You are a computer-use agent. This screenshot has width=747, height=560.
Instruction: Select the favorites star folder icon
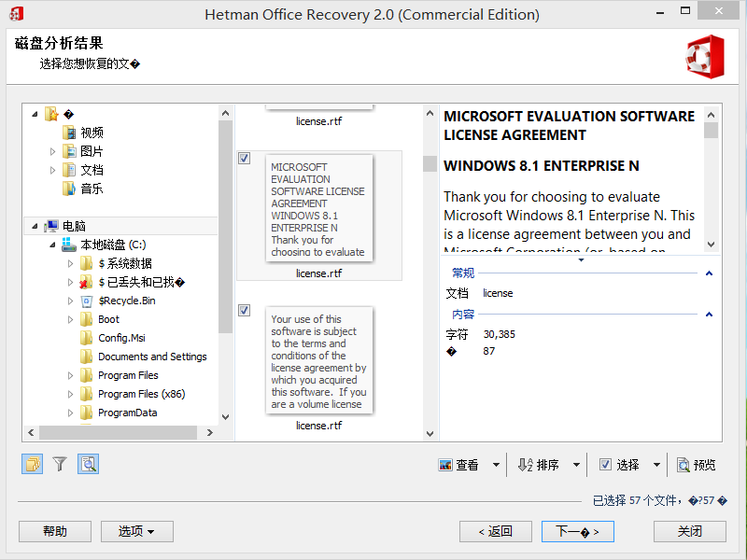pyautogui.click(x=51, y=114)
